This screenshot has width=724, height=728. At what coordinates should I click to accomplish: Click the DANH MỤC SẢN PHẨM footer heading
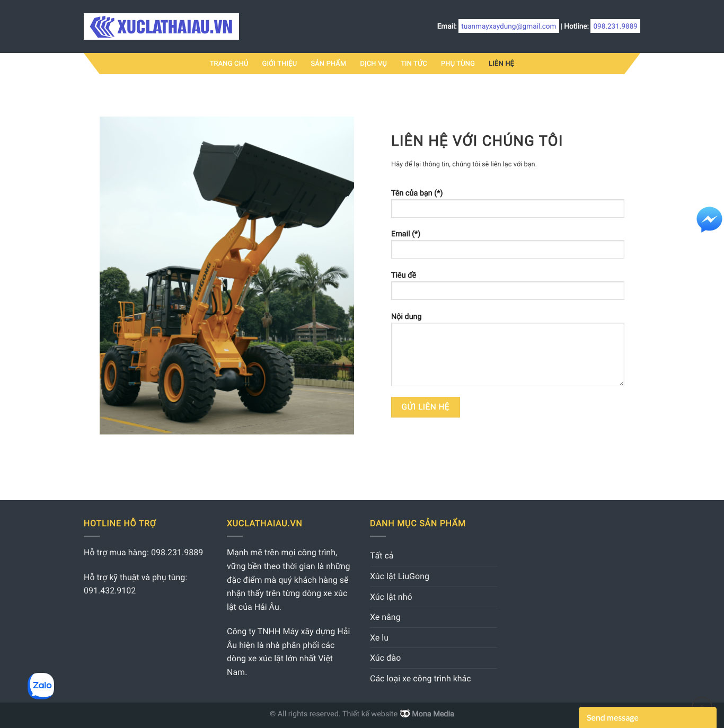coord(418,523)
